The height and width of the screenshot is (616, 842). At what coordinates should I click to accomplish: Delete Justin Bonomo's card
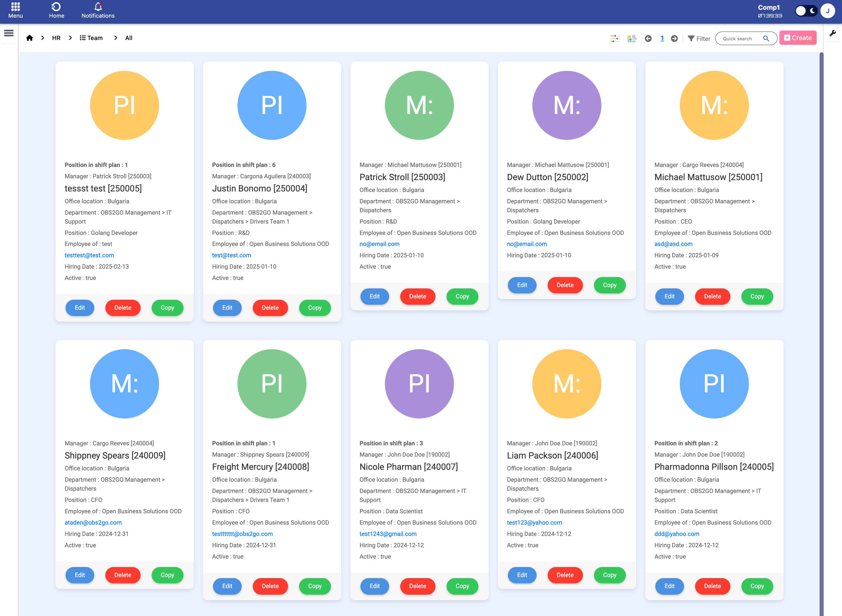click(270, 308)
